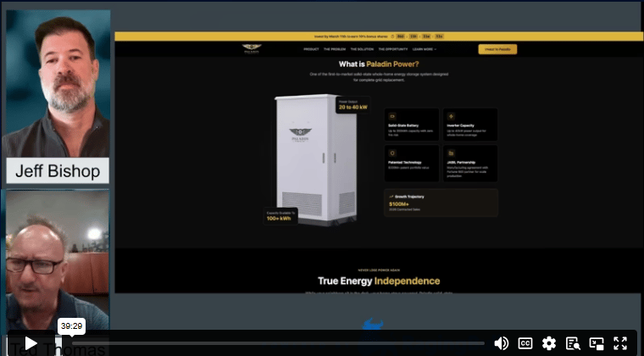644x356 pixels.
Task: Expand the LEARN MORE dropdown
Action: point(425,49)
